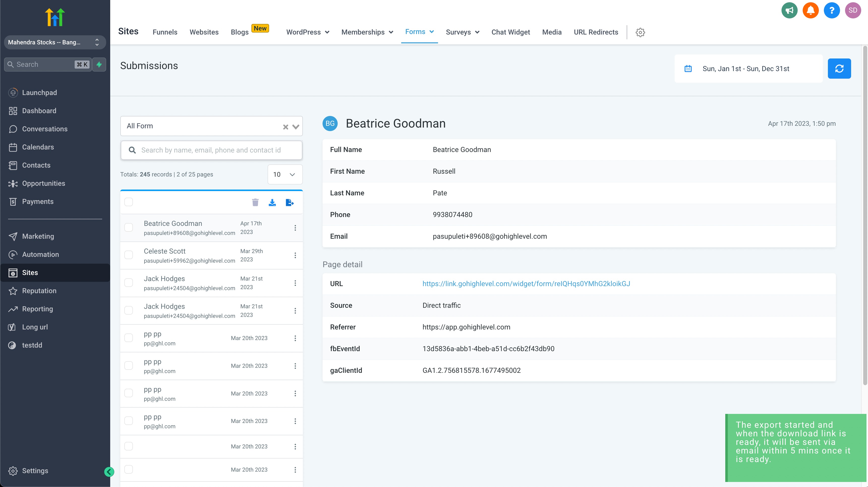
Task: Click the blue help question icon
Action: tap(832, 10)
